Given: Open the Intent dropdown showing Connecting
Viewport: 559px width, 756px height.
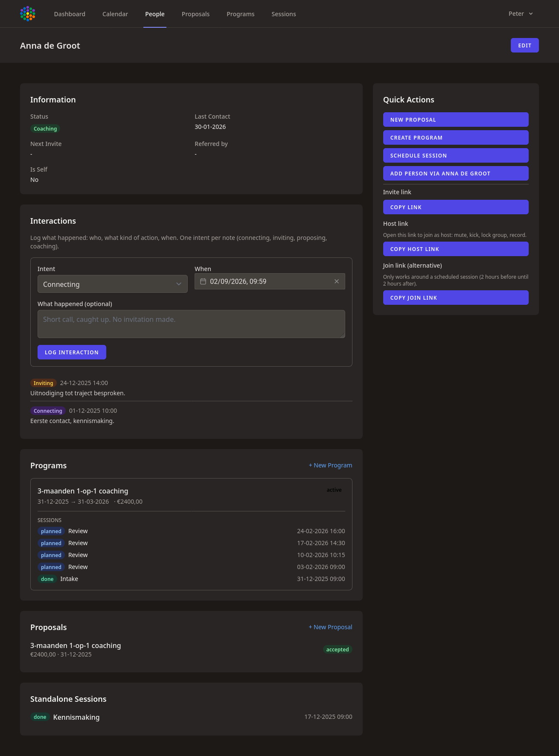Looking at the screenshot, I should click(x=112, y=284).
